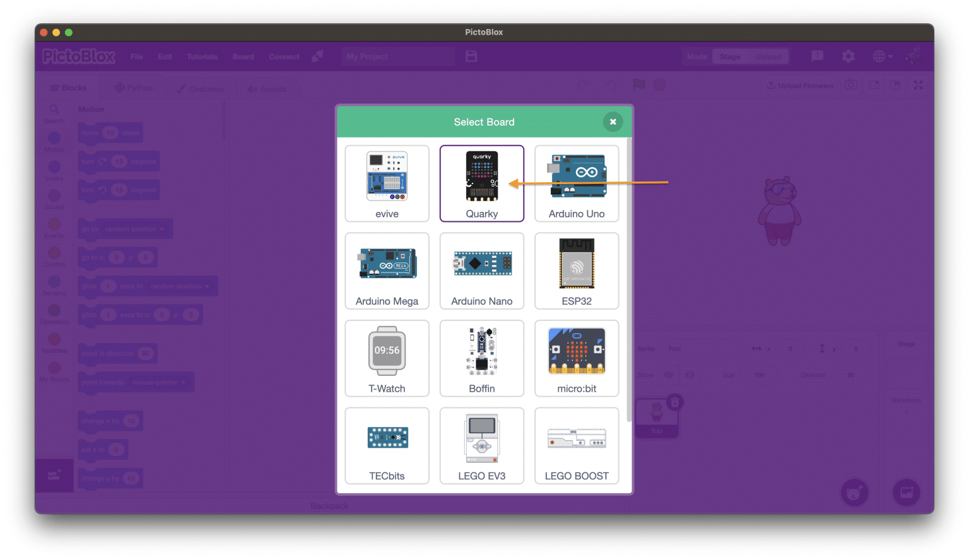Open PictoBlox settings via the gear icon

[849, 56]
